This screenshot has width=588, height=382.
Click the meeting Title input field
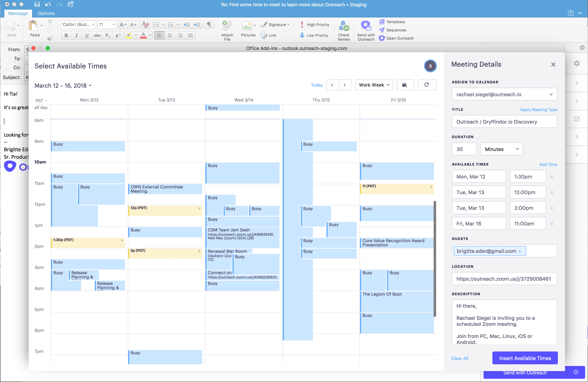504,122
